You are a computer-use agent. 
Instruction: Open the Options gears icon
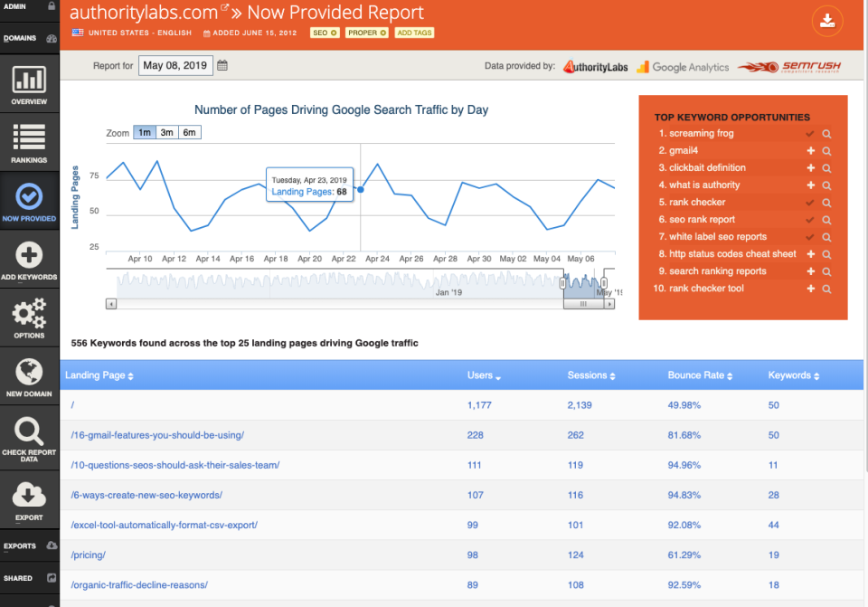28,317
